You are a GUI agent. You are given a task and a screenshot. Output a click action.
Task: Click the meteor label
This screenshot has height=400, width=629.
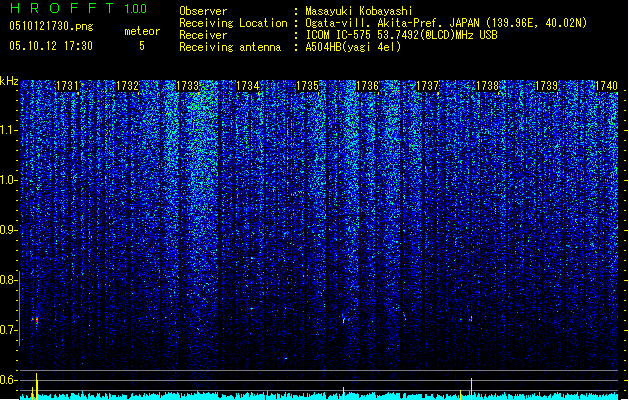tap(142, 31)
